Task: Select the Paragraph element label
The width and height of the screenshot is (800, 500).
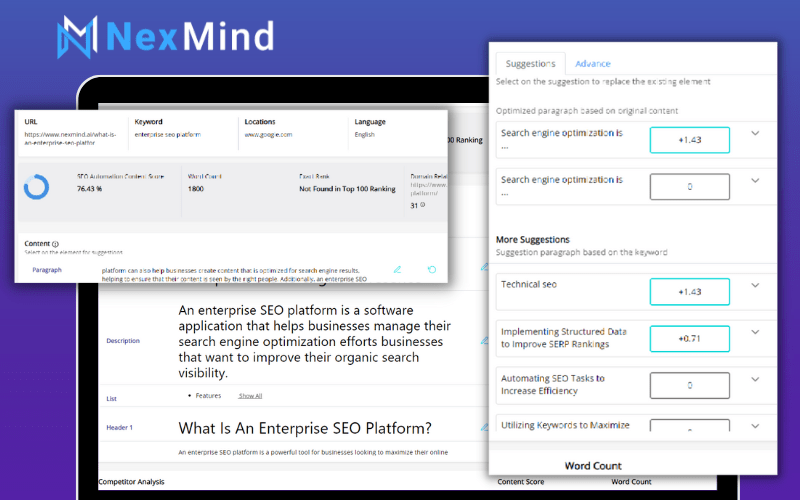Action: pyautogui.click(x=47, y=270)
